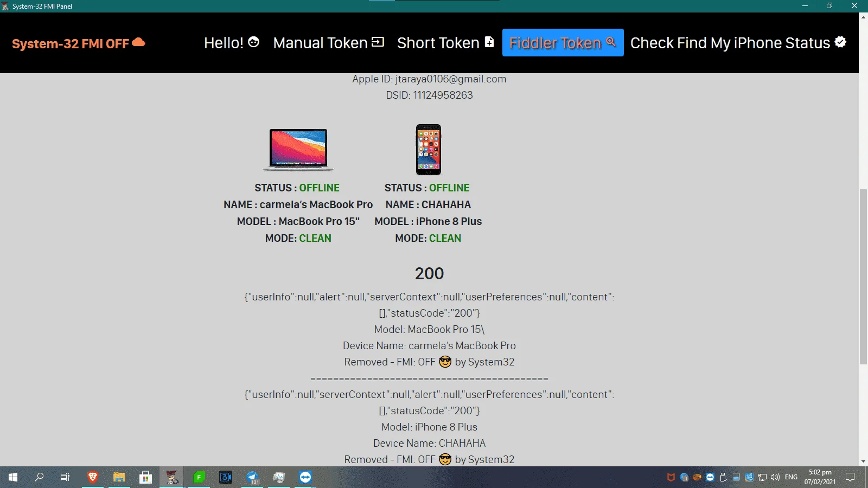Viewport: 868px width, 488px height.
Task: Select NAME : CHAHAHA text
Action: coord(428,204)
